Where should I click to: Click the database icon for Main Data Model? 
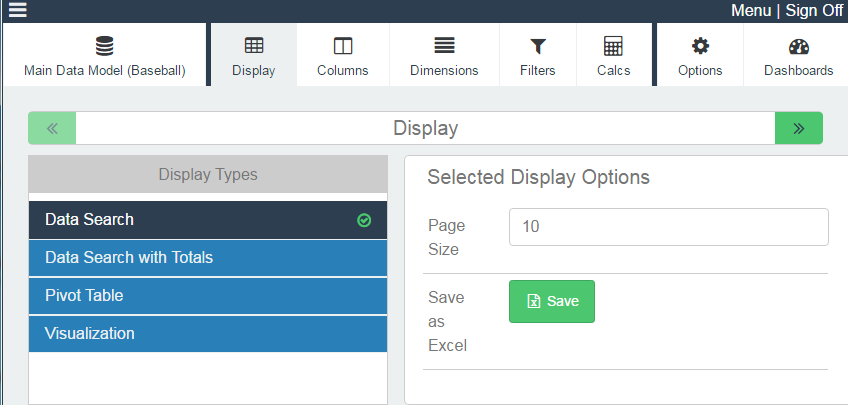pos(104,46)
